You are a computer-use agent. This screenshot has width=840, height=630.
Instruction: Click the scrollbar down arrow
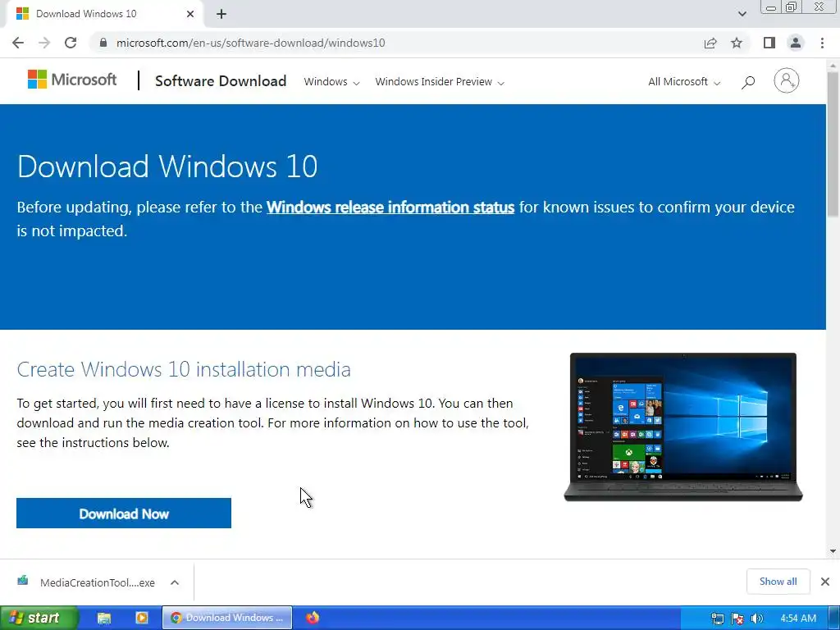click(833, 550)
